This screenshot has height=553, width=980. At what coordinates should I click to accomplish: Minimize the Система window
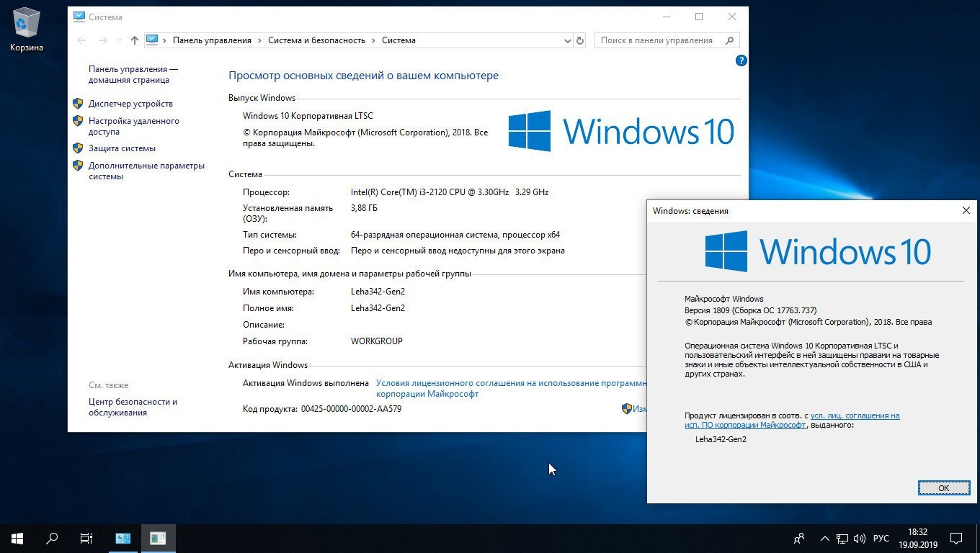click(665, 17)
